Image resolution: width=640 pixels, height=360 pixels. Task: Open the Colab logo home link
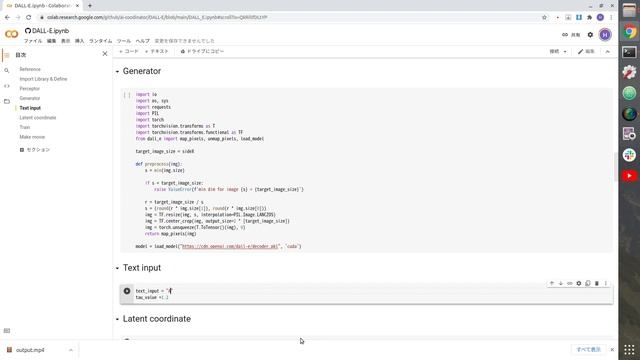pyautogui.click(x=11, y=34)
